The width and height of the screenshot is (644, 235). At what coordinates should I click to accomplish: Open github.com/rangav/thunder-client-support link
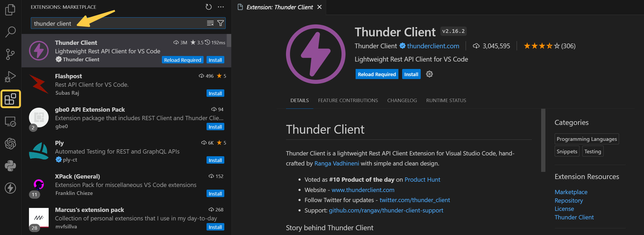click(x=386, y=210)
